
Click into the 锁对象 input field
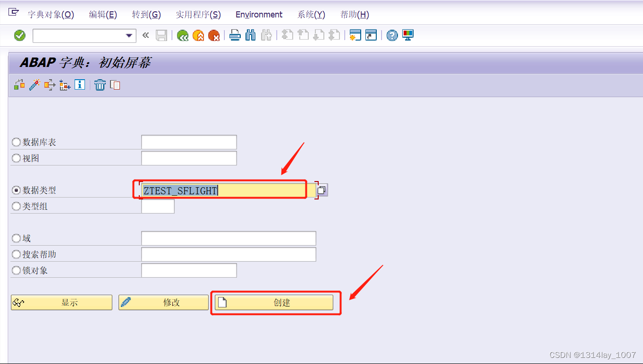189,271
